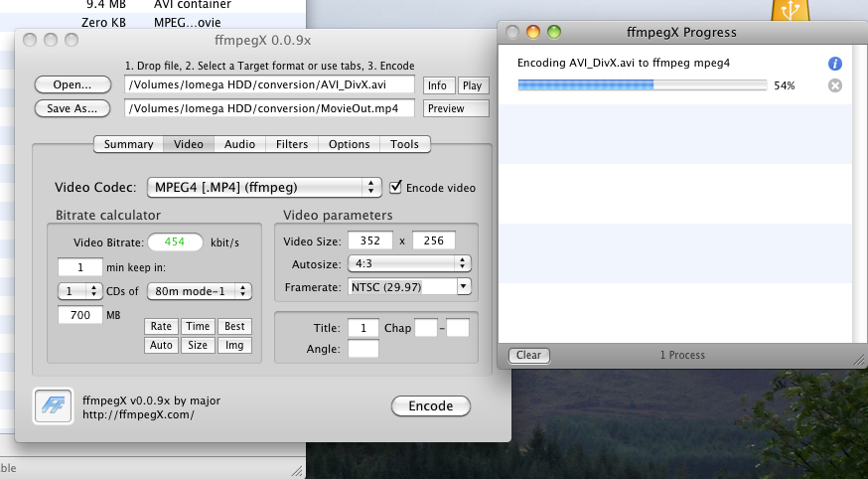The image size is (868, 479).
Task: Click the ffmpegX logo icon
Action: 50,404
